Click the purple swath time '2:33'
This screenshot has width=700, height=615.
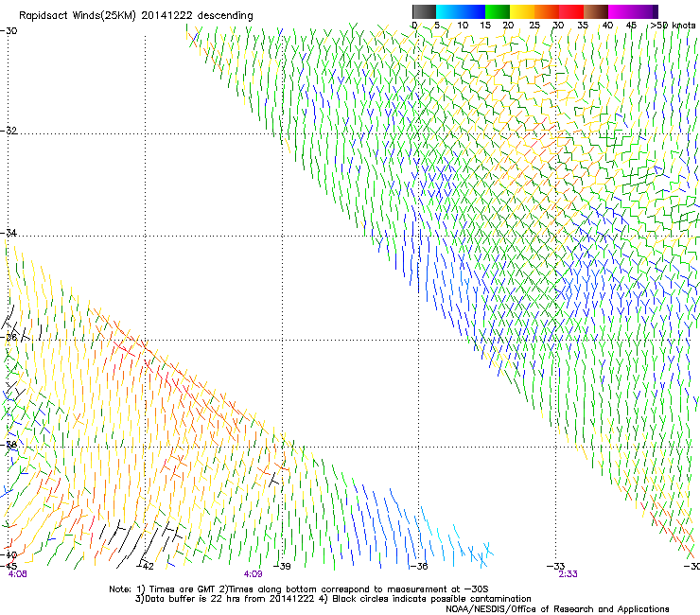click(568, 574)
